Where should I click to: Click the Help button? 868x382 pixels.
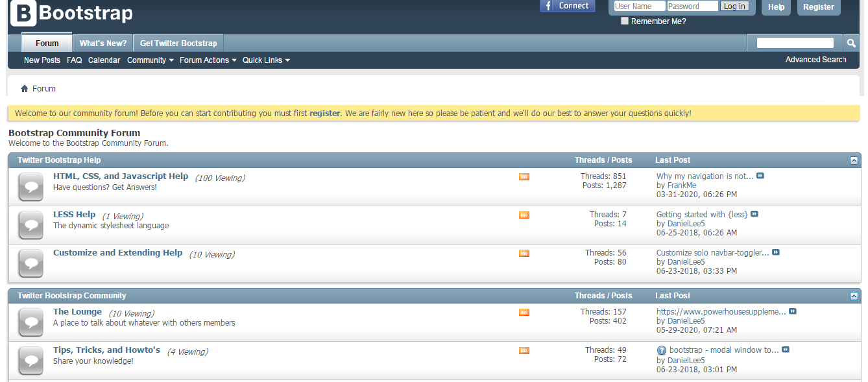pos(776,7)
